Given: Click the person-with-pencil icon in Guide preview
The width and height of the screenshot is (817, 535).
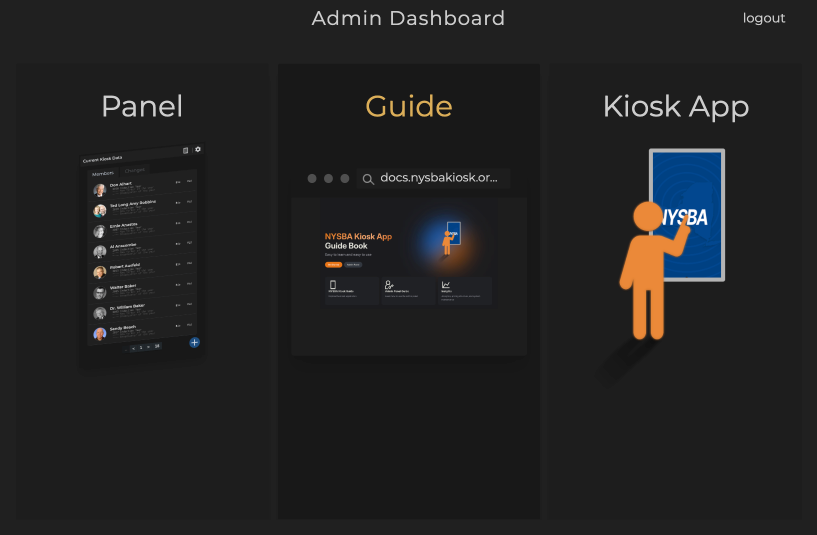Looking at the screenshot, I should (x=389, y=285).
